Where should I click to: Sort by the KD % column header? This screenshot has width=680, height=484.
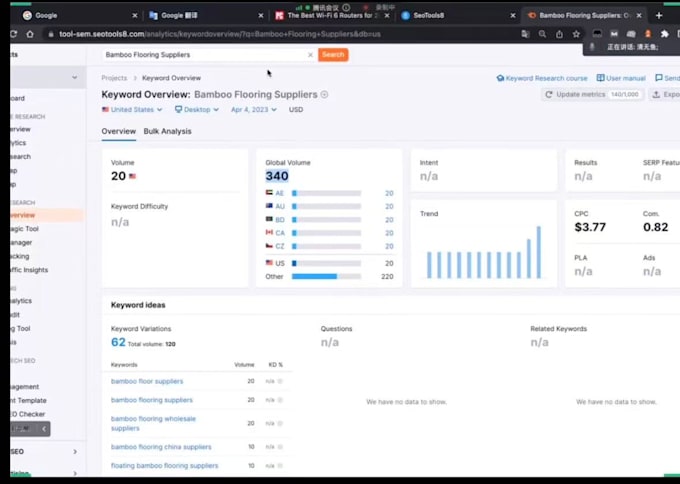click(x=275, y=365)
